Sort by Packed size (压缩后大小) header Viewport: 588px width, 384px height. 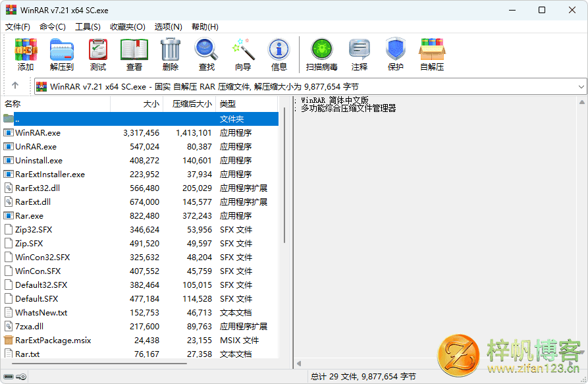point(190,104)
